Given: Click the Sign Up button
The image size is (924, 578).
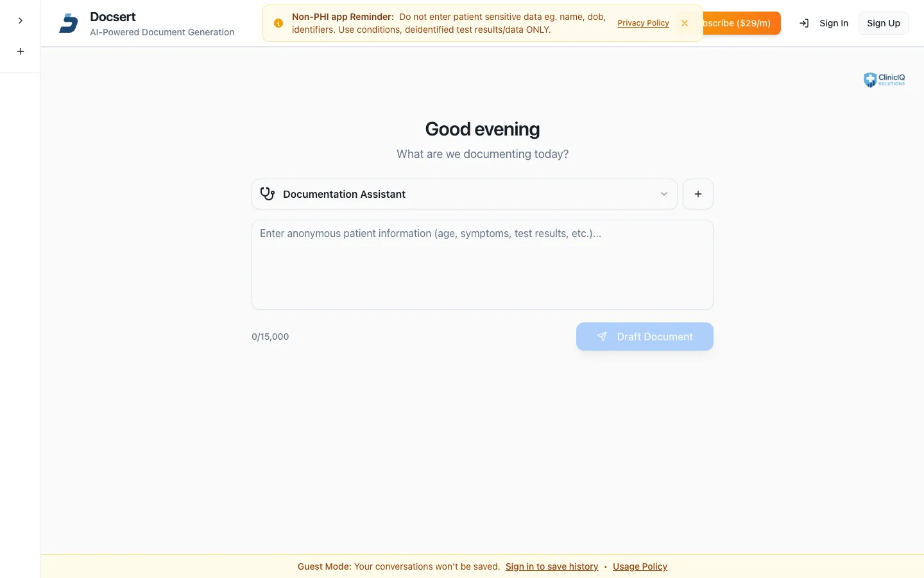Looking at the screenshot, I should [884, 23].
